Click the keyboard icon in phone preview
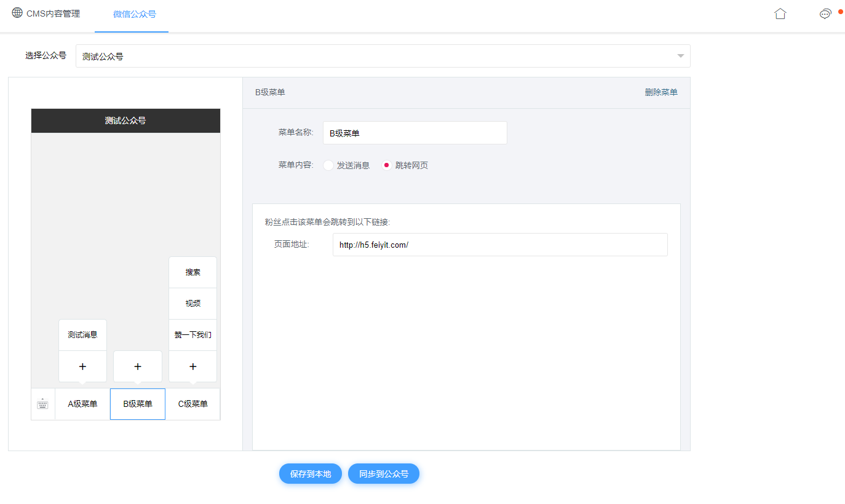The height and width of the screenshot is (504, 845). point(42,404)
